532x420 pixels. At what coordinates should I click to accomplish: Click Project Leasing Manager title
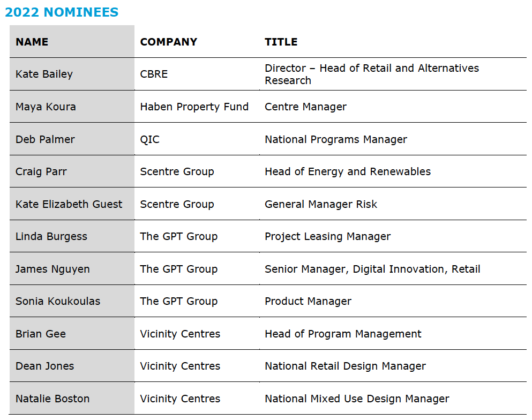point(328,237)
